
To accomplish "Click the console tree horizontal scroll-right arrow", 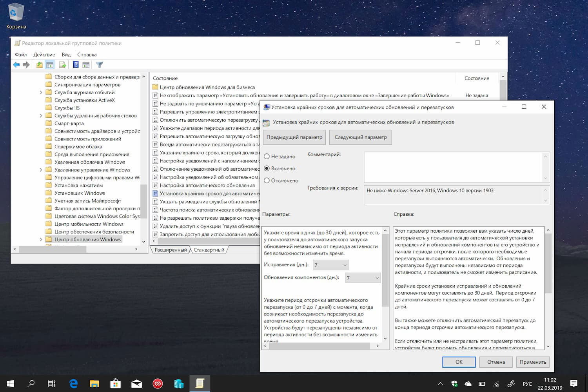I will tap(136, 249).
